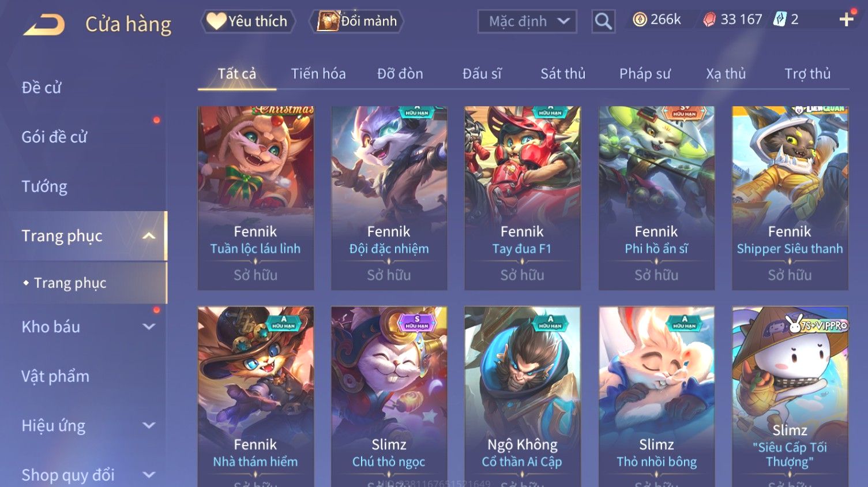Tap the red gem balance icon
Viewport: 868px width, 487px height.
709,20
